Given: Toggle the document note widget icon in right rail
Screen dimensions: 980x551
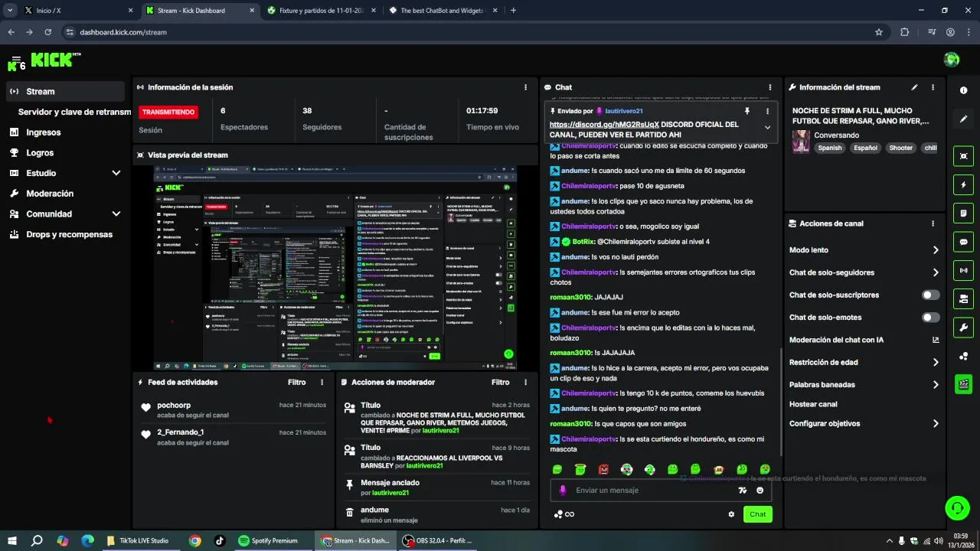Looking at the screenshot, I should (x=963, y=213).
